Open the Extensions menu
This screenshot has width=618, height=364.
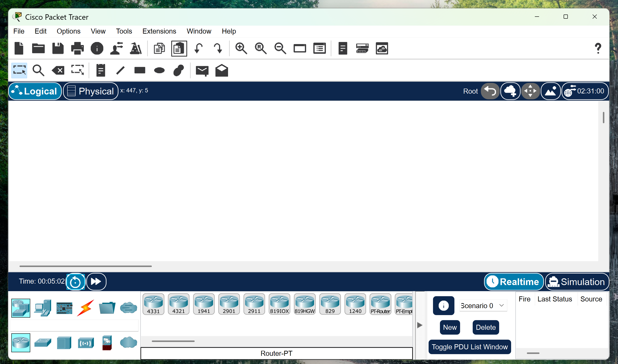pos(159,31)
